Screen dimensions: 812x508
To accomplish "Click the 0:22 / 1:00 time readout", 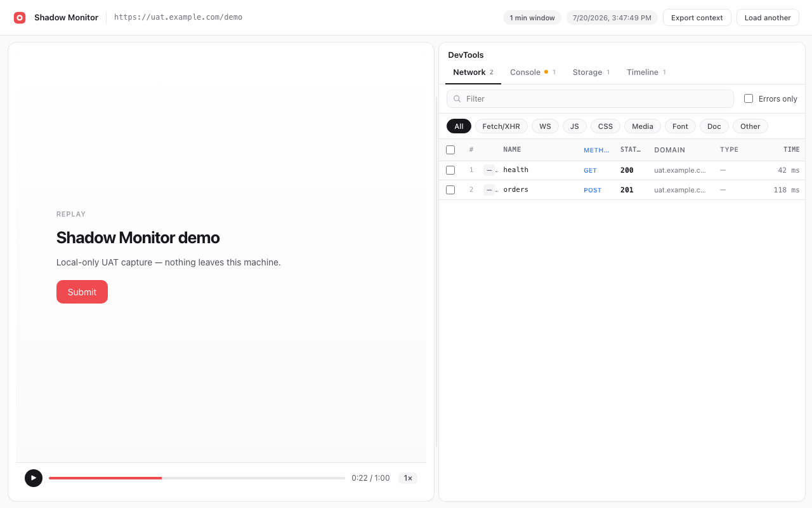I will (370, 478).
